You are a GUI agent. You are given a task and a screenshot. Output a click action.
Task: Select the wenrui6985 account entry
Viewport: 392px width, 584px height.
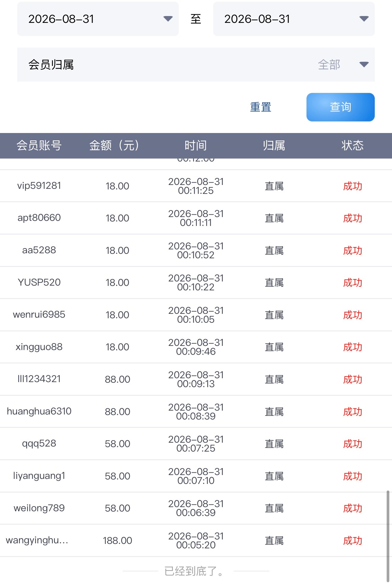pyautogui.click(x=39, y=315)
